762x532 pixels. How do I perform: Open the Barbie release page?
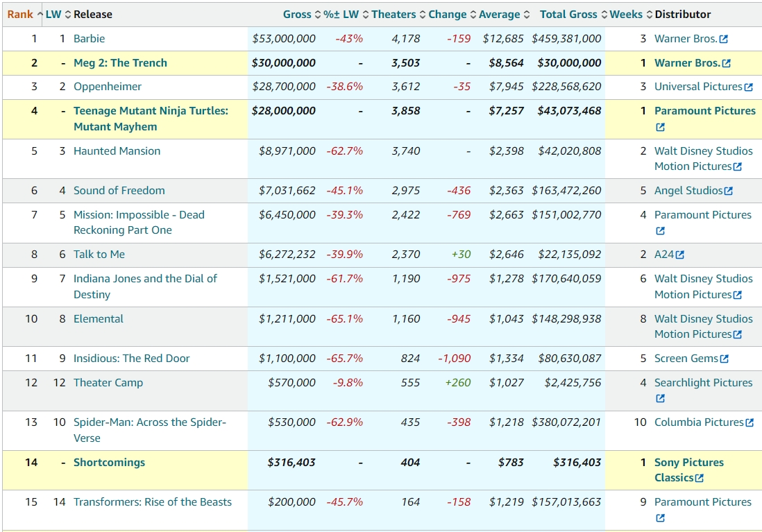(89, 38)
